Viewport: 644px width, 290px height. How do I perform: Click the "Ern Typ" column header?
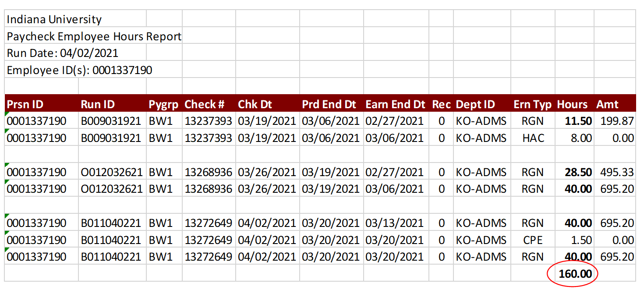(533, 105)
